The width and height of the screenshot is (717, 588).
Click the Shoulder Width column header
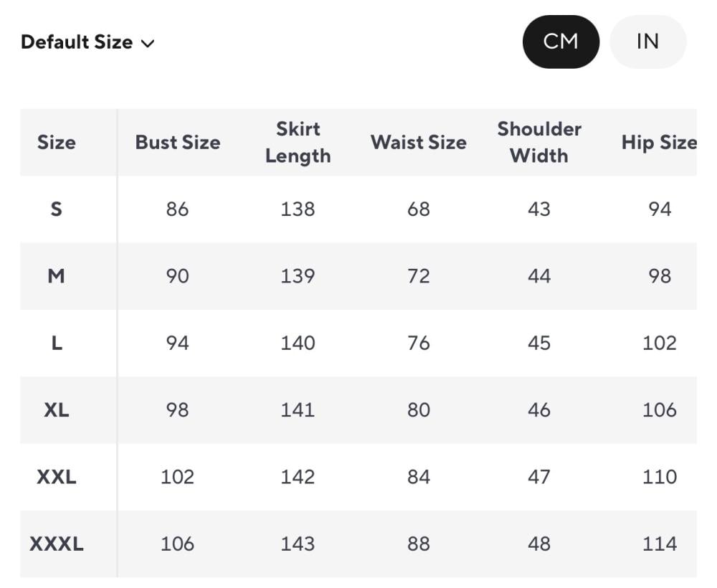539,142
